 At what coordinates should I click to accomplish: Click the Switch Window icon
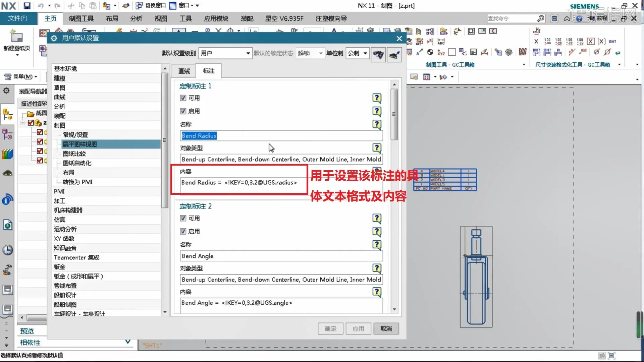click(x=139, y=5)
